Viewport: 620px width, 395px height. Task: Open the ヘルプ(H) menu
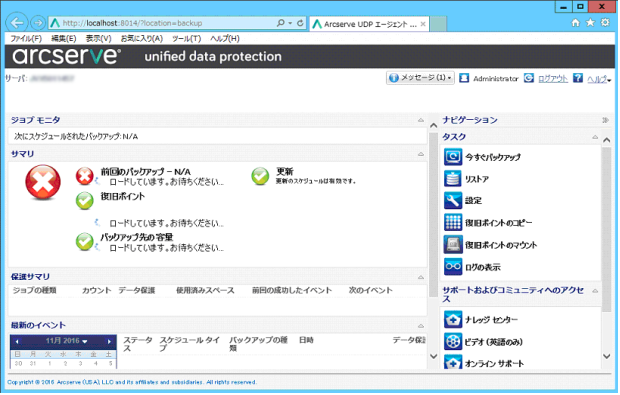(x=225, y=38)
